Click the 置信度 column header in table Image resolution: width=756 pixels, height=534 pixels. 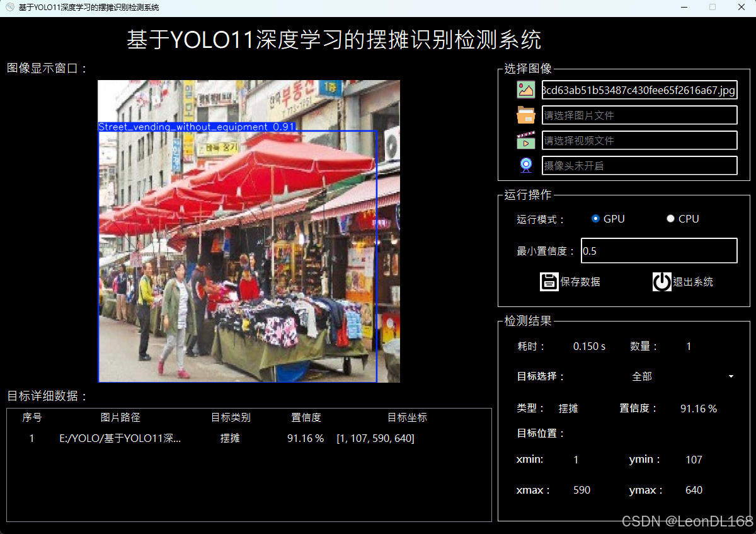pyautogui.click(x=306, y=417)
